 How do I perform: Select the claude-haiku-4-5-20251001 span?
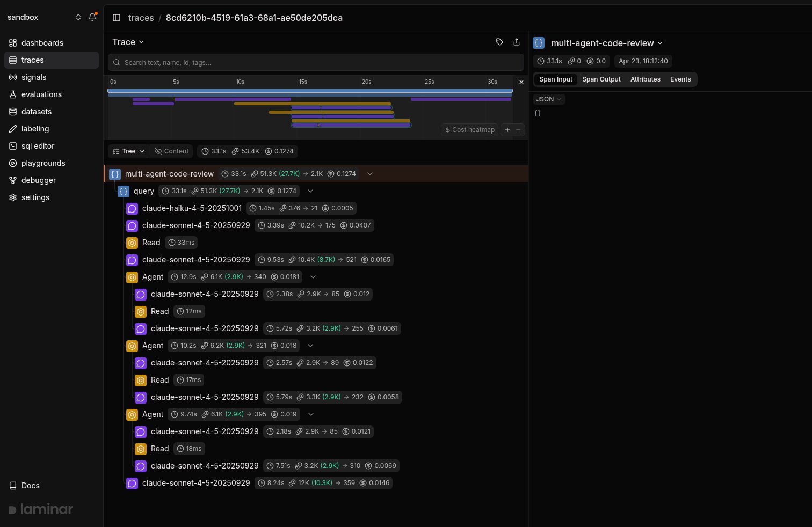tap(316, 208)
